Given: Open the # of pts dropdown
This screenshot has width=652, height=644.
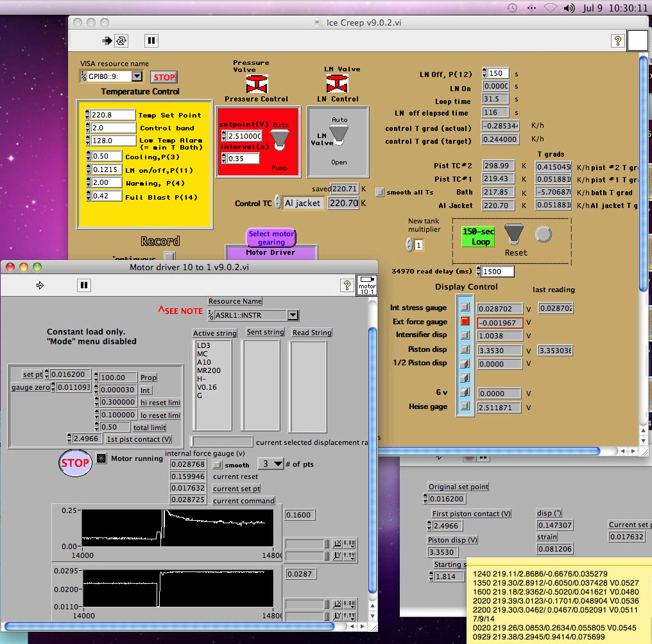Looking at the screenshot, I should [271, 464].
